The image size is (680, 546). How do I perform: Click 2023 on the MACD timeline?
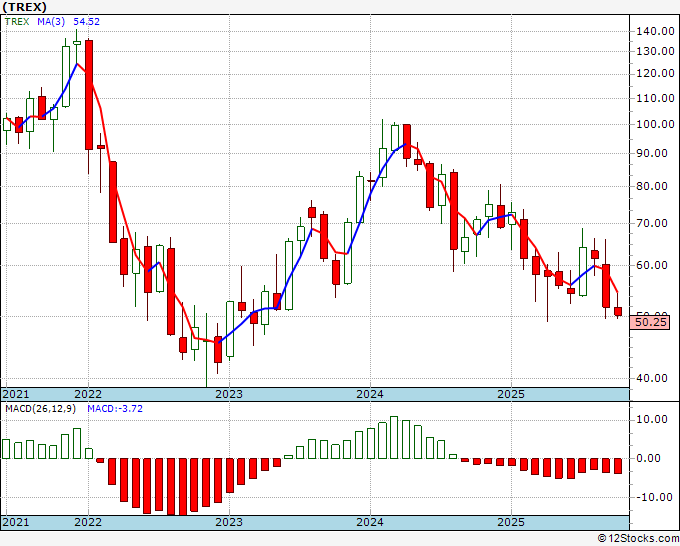[229, 522]
